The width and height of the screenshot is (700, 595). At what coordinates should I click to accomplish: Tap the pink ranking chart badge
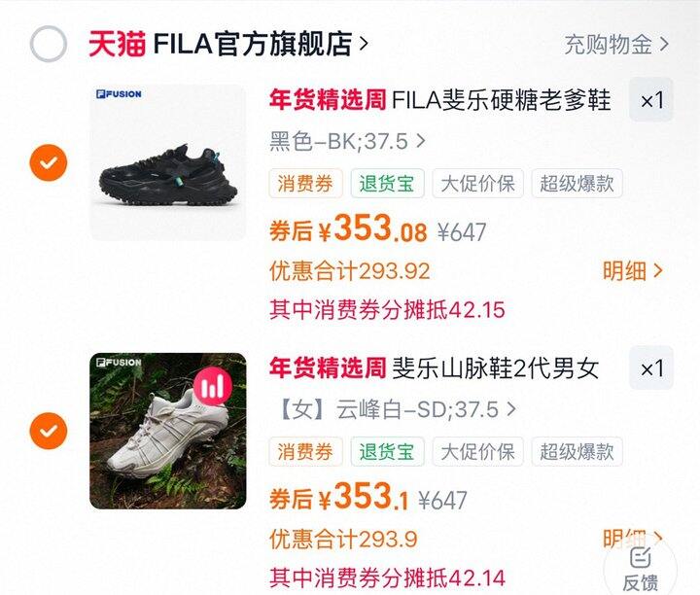pyautogui.click(x=213, y=387)
